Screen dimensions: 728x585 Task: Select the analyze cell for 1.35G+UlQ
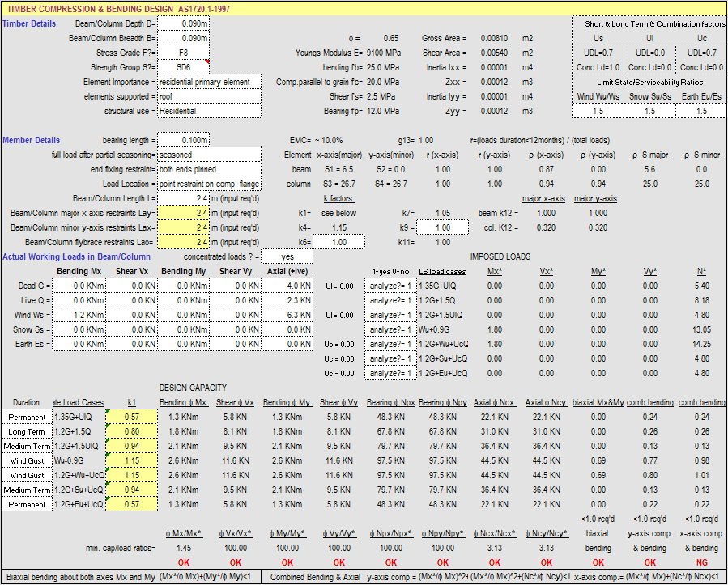(391, 286)
